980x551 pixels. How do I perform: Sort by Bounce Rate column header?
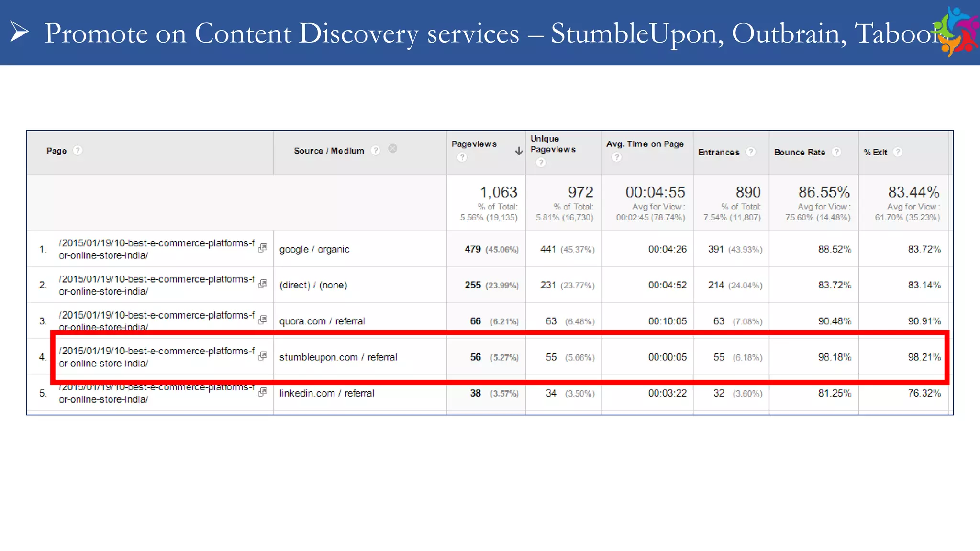pyautogui.click(x=800, y=152)
